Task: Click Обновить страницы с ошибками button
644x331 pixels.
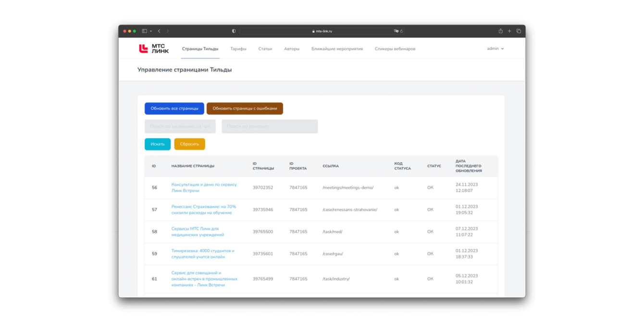Action: [x=245, y=108]
